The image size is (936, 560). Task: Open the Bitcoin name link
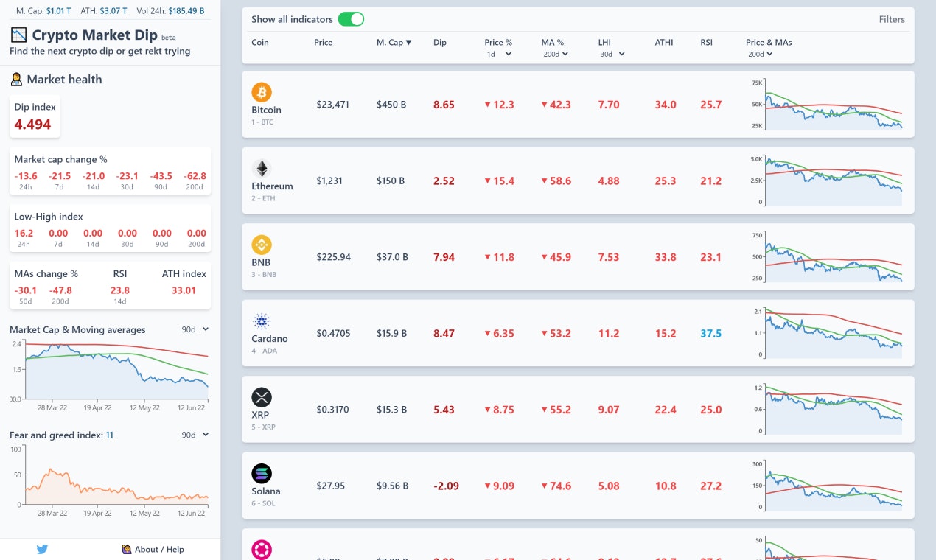pyautogui.click(x=266, y=110)
